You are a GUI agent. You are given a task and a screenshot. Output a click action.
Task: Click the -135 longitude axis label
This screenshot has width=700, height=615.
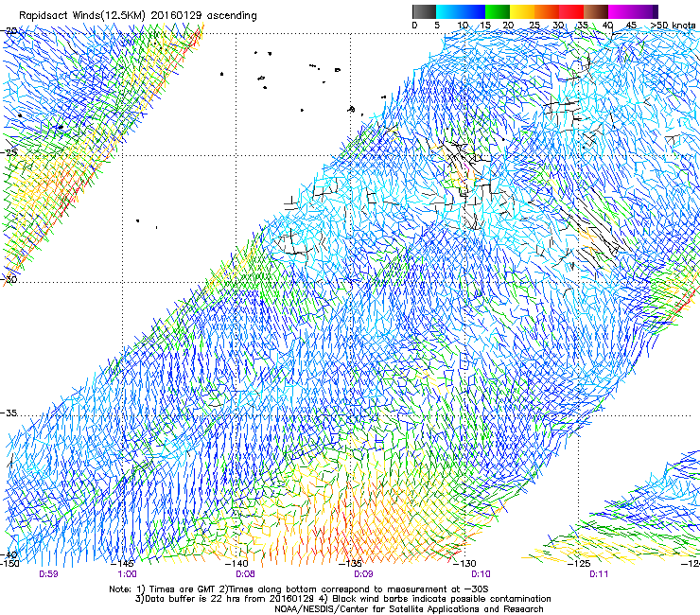coord(350,564)
